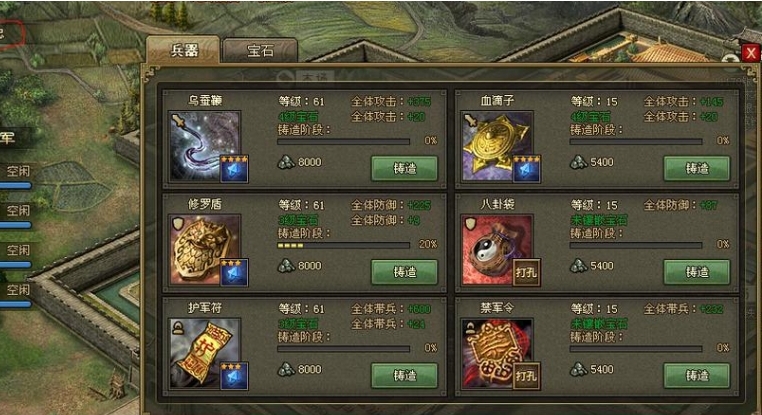The height and width of the screenshot is (415, 762).
Task: Select the 禁军令 token icon
Action: point(497,353)
